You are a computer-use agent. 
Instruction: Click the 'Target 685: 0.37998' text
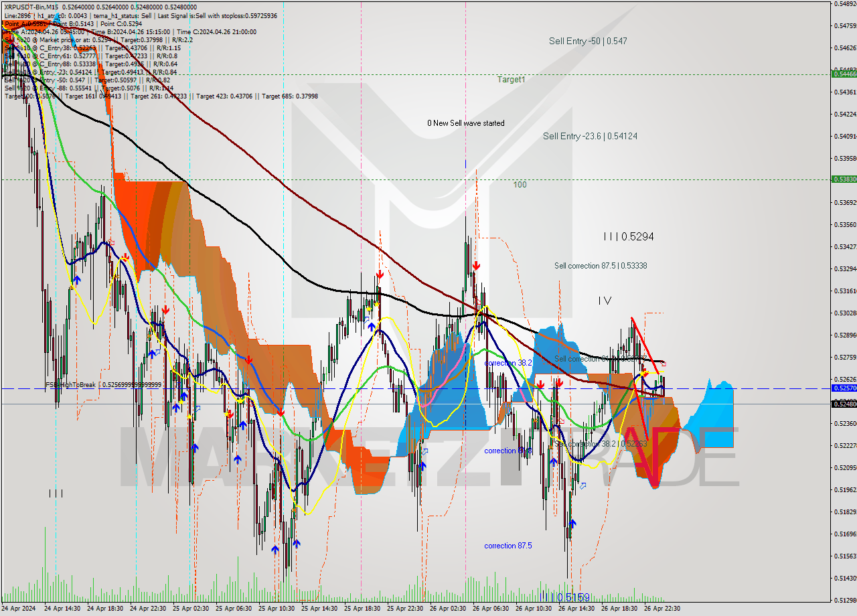[290, 96]
